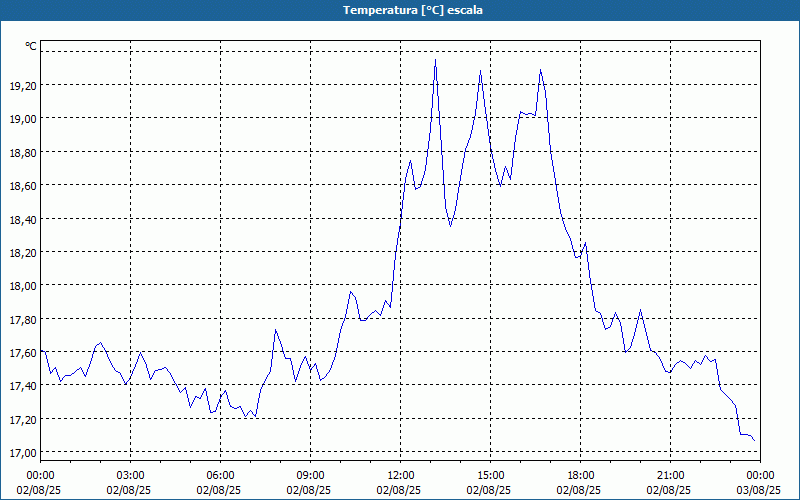This screenshot has height=500, width=800.
Task: Select the 06:00 time axis label
Action: (220, 476)
